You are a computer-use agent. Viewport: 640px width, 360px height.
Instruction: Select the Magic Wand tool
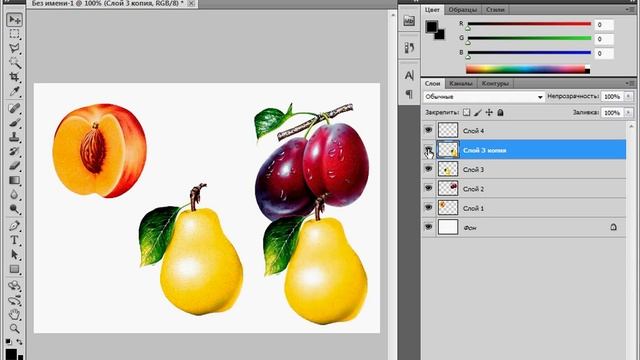coord(14,62)
